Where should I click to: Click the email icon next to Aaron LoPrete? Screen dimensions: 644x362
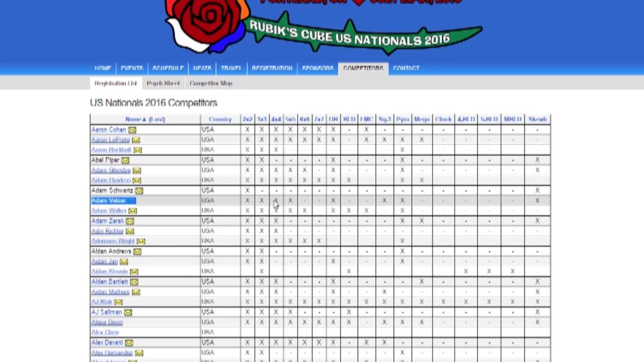136,140
